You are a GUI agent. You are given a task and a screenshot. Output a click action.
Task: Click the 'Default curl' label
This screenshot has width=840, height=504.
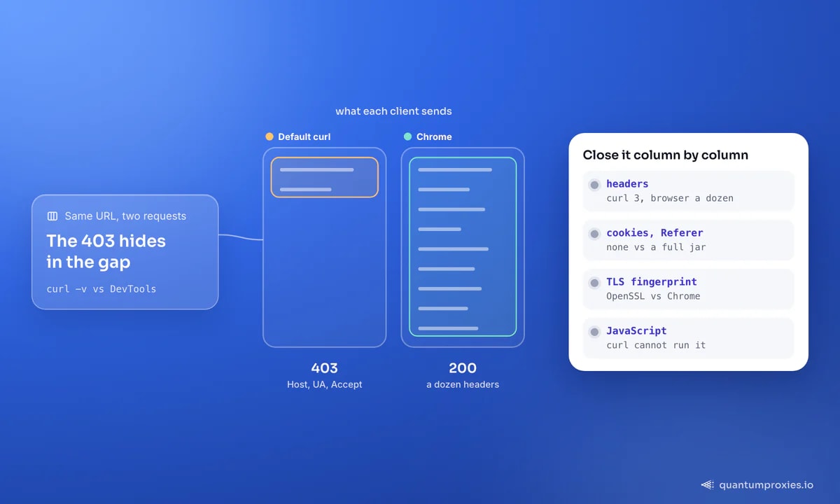click(x=304, y=136)
